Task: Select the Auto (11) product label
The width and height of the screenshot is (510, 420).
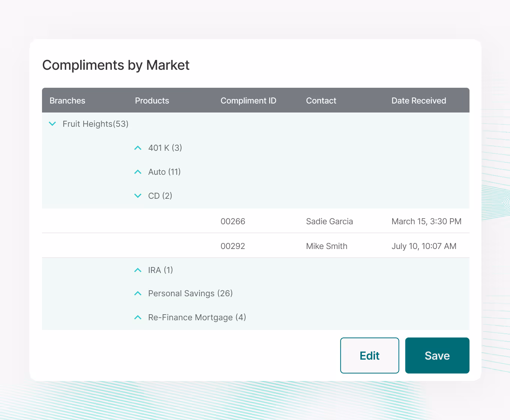Action: click(x=164, y=172)
